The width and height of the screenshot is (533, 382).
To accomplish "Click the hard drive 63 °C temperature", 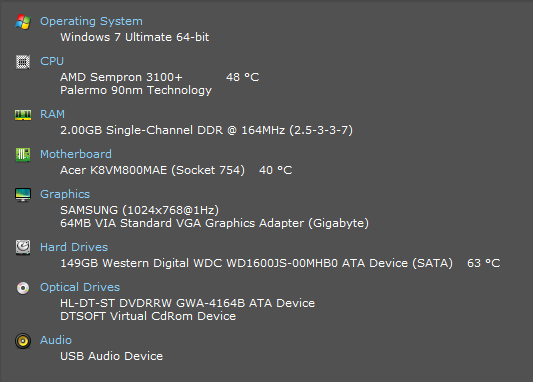I will (x=483, y=263).
